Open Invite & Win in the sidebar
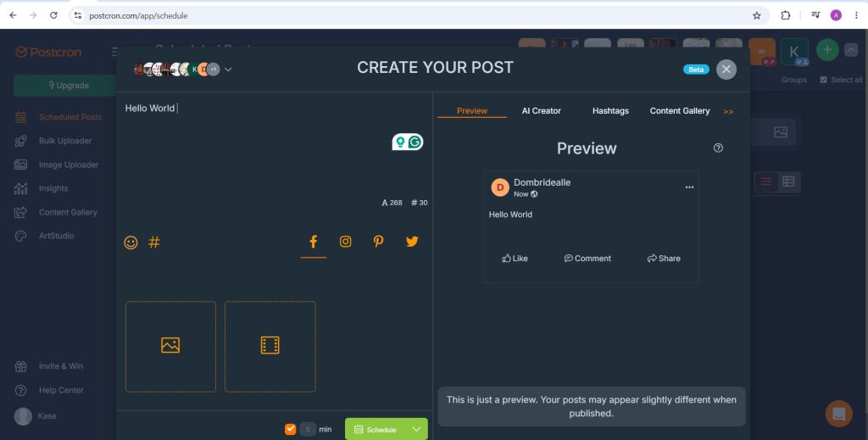Viewport: 868px width, 440px height. 48,366
